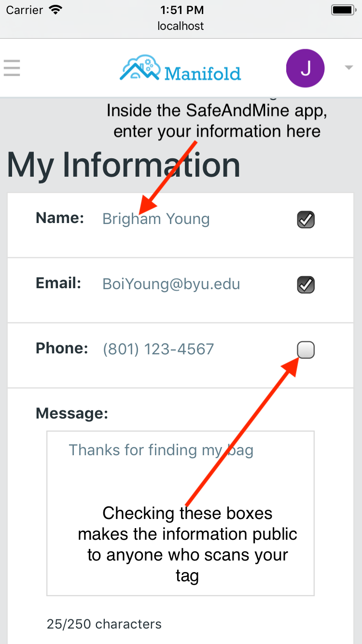Tap the Manifold cloud logo
Image resolution: width=362 pixels, height=644 pixels.
tap(181, 68)
